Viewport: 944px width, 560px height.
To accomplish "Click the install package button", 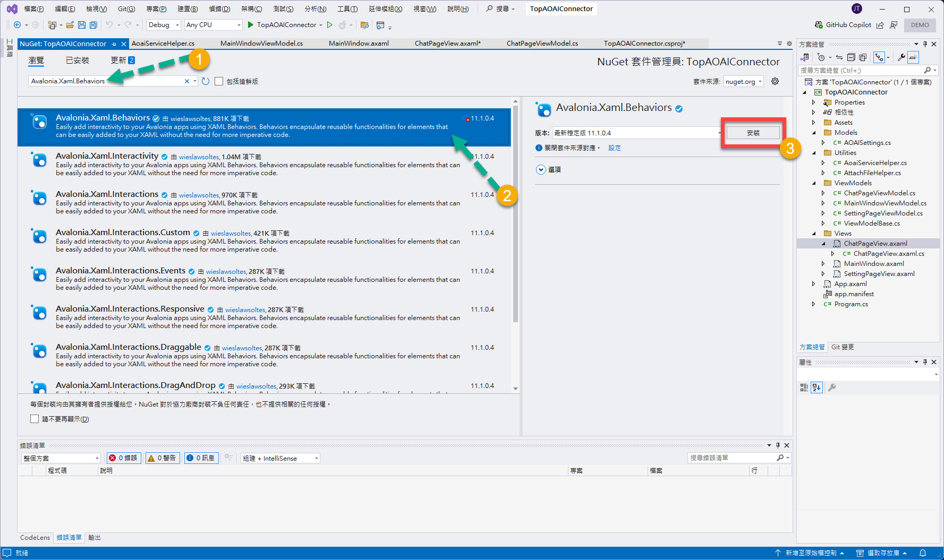I will tap(753, 133).
